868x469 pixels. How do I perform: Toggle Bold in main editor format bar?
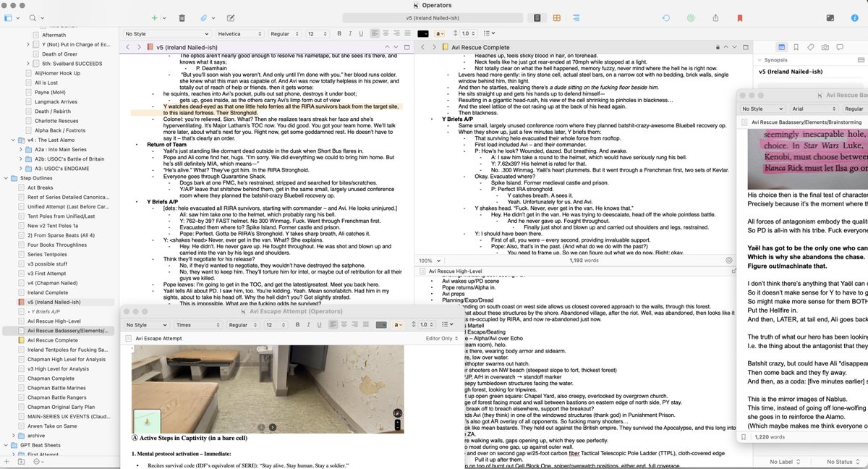[x=339, y=33]
